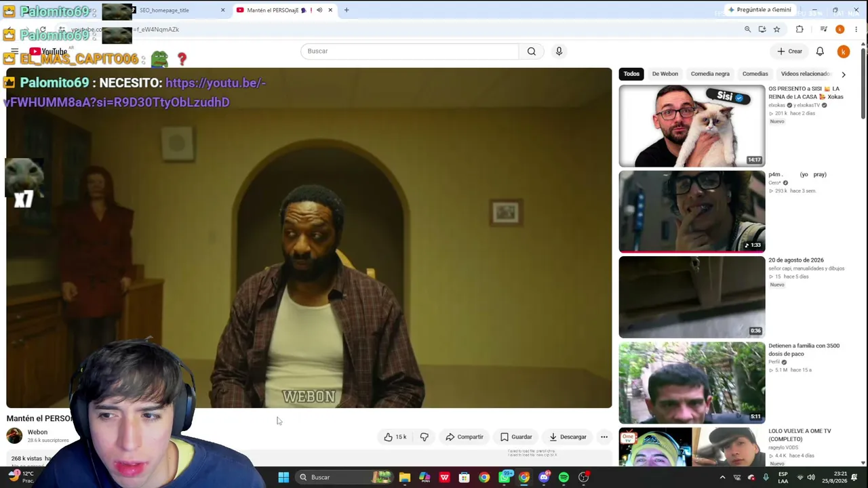Dislike the current YouTube video
Viewport: 868px width, 488px height.
pos(425,437)
